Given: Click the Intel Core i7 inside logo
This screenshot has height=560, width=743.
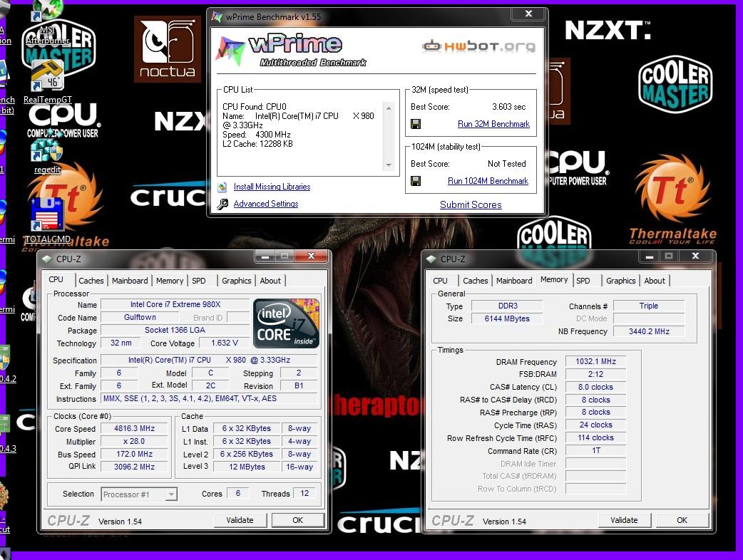Looking at the screenshot, I should (286, 323).
